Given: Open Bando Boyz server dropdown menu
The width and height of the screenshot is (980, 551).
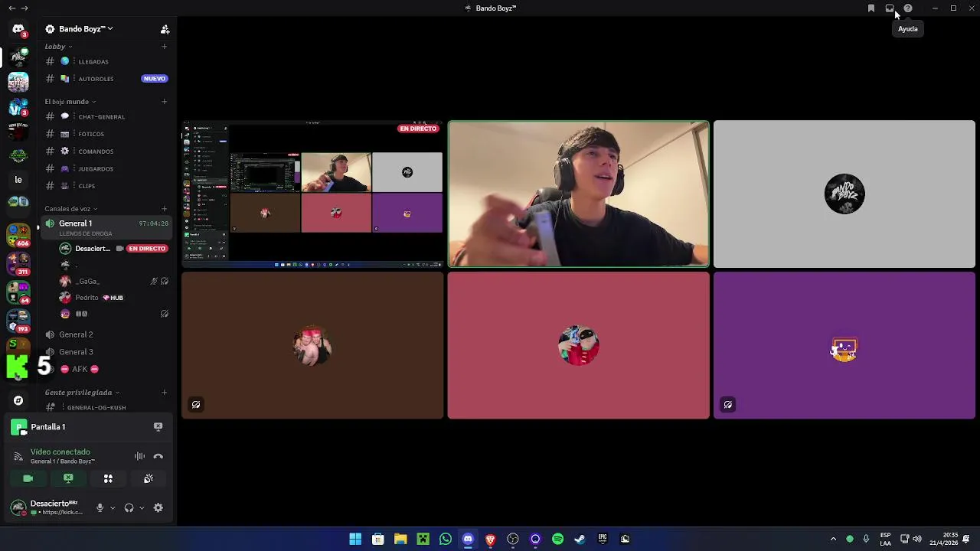Looking at the screenshot, I should click(x=80, y=29).
